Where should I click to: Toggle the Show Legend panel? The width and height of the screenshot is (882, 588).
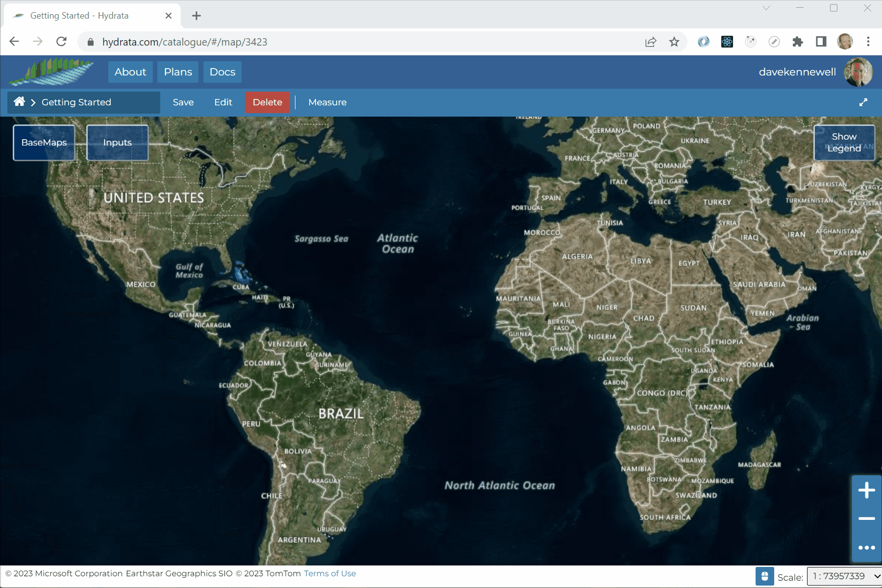tap(844, 143)
